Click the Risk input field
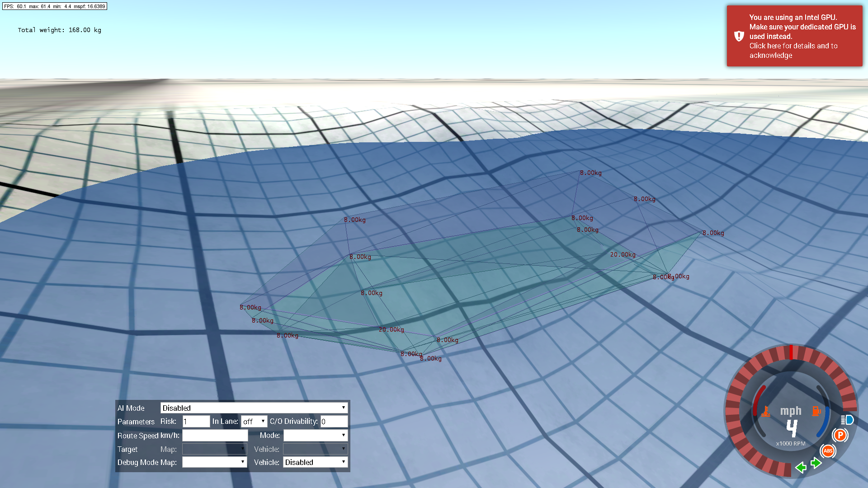 [196, 422]
